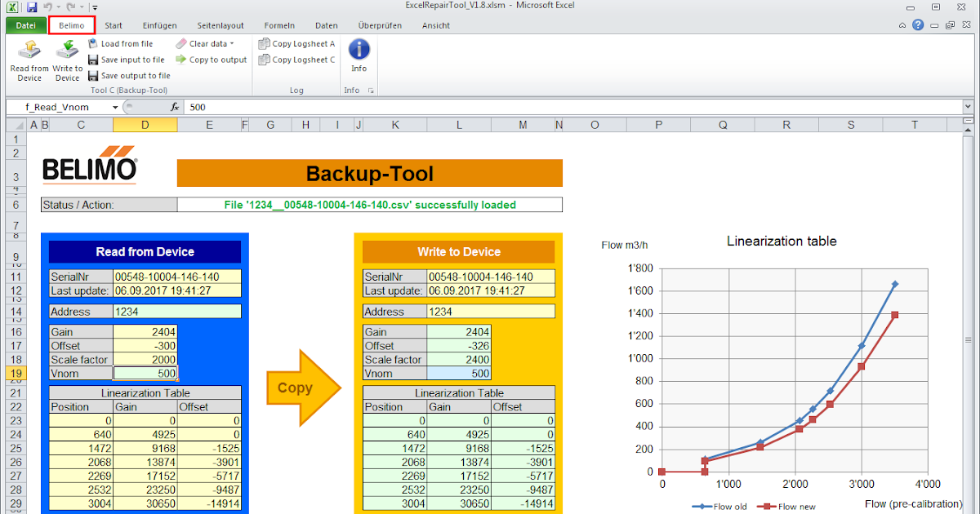Select row 19 header

pos(17,374)
